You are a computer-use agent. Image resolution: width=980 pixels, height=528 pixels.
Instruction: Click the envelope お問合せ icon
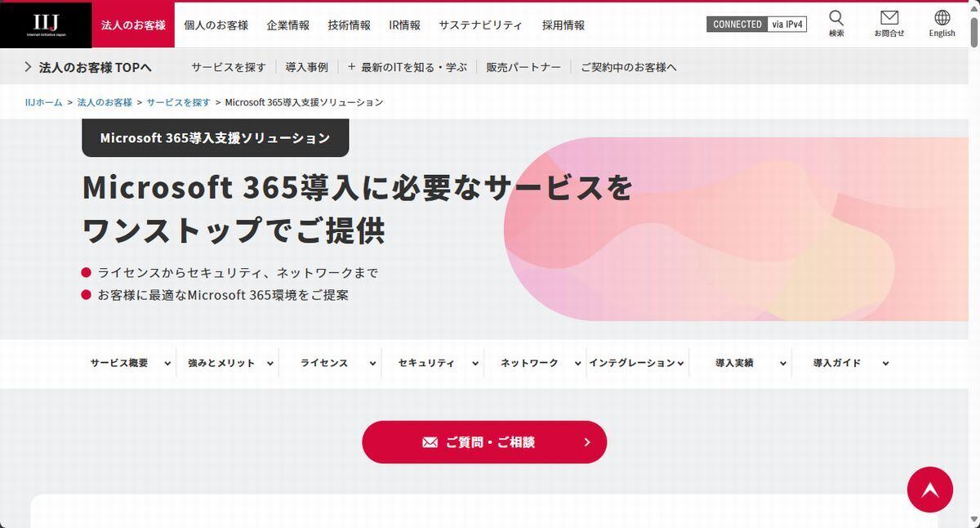tap(889, 18)
